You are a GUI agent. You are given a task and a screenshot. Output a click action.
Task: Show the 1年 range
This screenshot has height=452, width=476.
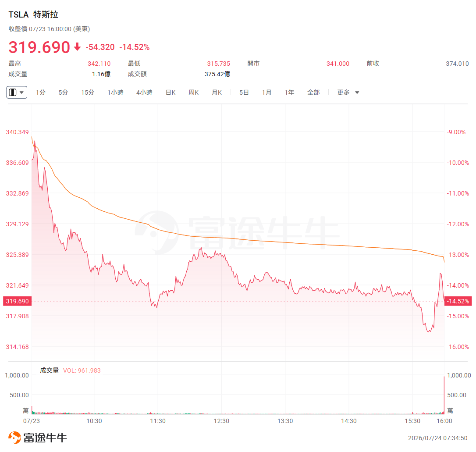point(289,92)
